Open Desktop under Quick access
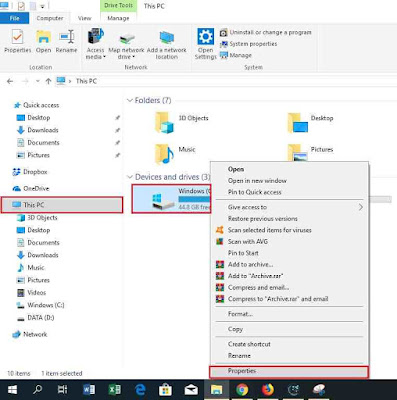The width and height of the screenshot is (397, 400). tap(33, 118)
